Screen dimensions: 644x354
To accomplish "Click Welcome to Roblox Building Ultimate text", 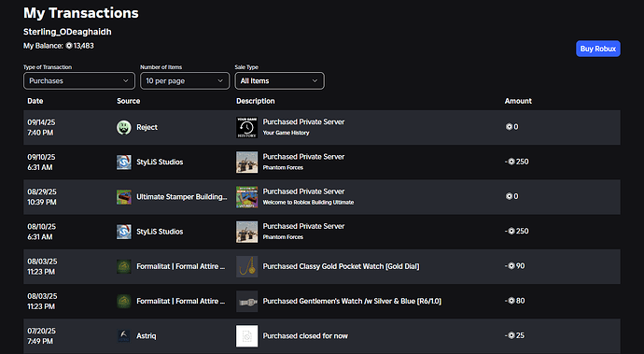I will [x=308, y=203].
